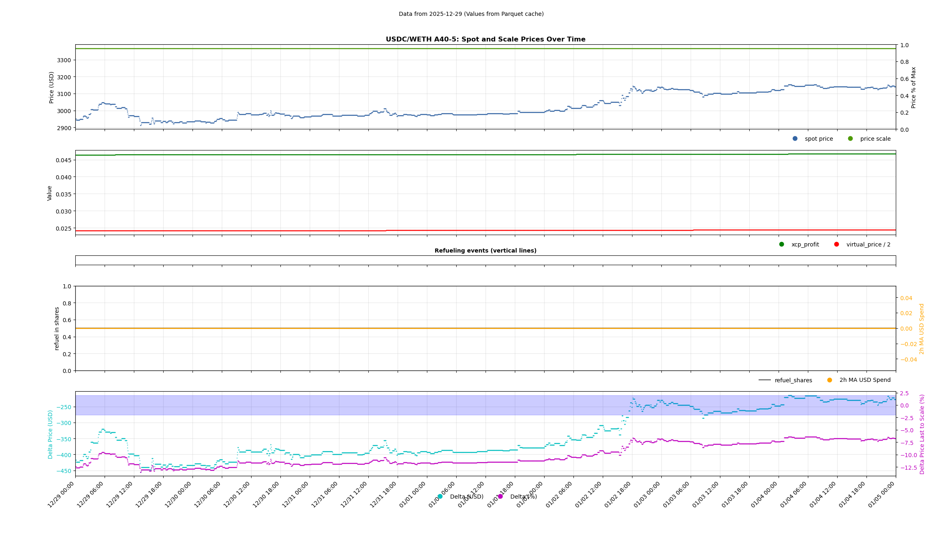Click the 'Price (USD)' y-axis label
Viewport: 943px width, 560px height.
[x=52, y=87]
